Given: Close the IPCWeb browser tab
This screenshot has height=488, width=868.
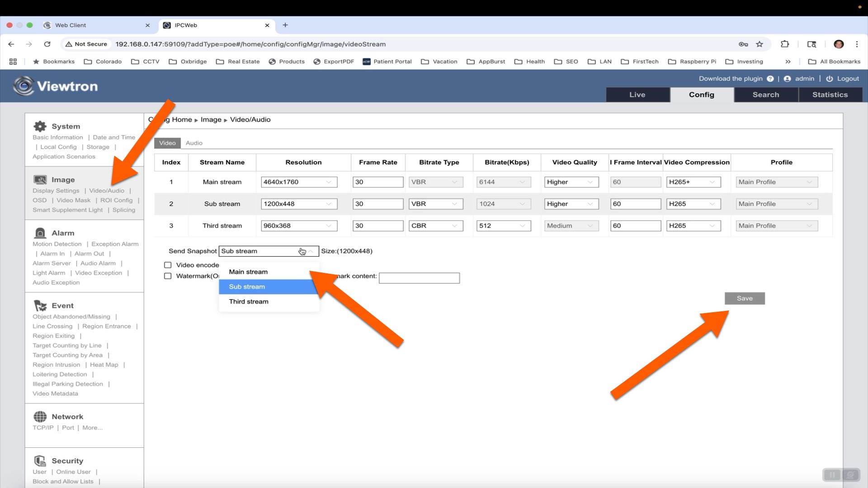Looking at the screenshot, I should tap(267, 25).
